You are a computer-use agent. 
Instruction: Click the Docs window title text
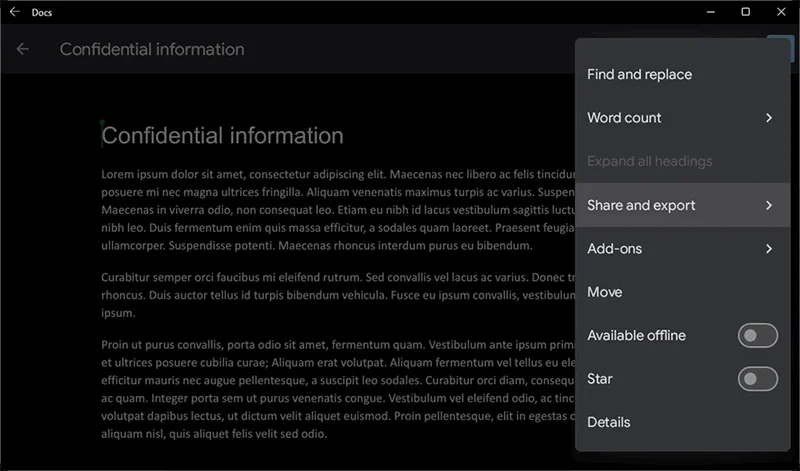click(42, 12)
